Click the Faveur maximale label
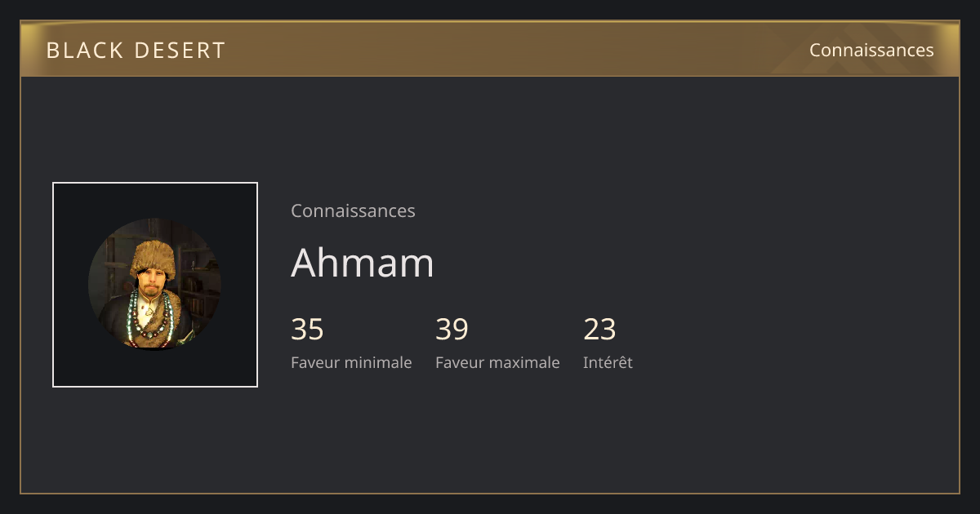This screenshot has height=514, width=980. [x=497, y=362]
